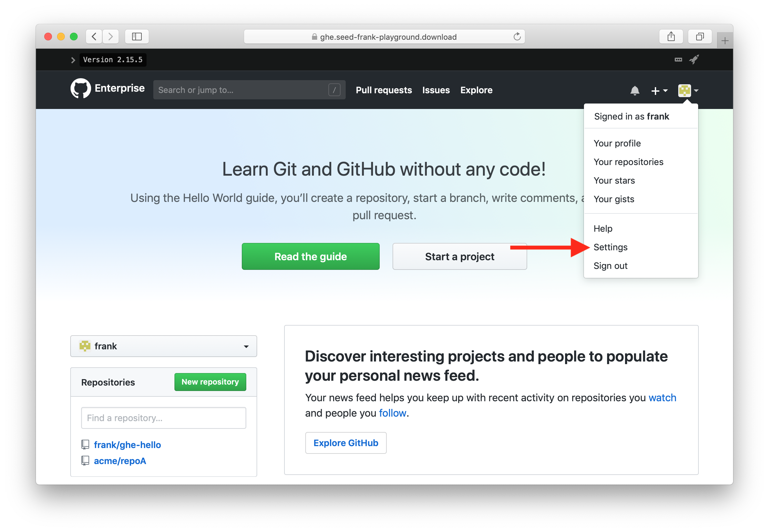The width and height of the screenshot is (769, 532).
Task: Choose Sign out from the account menu
Action: (611, 266)
